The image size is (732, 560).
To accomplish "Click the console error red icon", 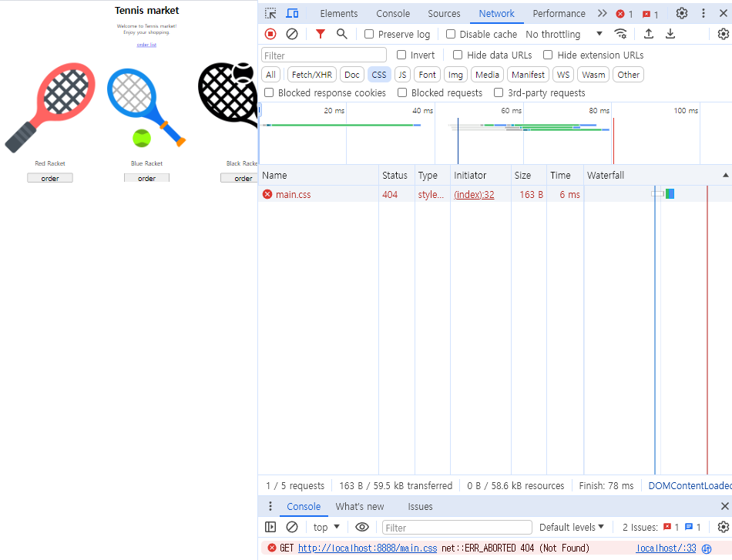I will tap(272, 548).
